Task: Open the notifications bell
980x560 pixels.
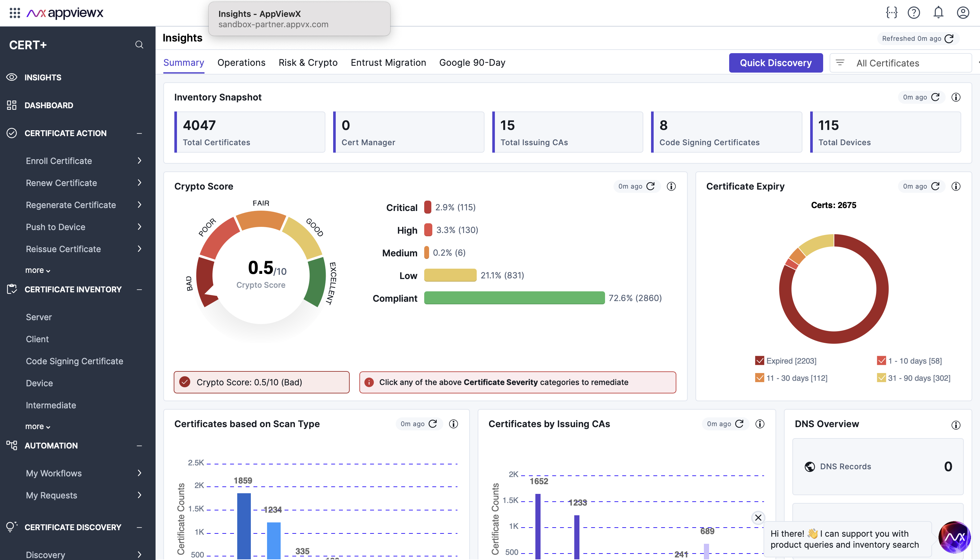Action: click(938, 13)
